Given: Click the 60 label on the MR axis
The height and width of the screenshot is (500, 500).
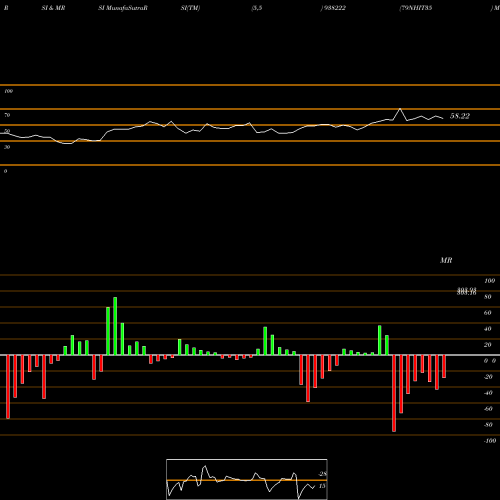Looking at the screenshot, I should [488, 313].
